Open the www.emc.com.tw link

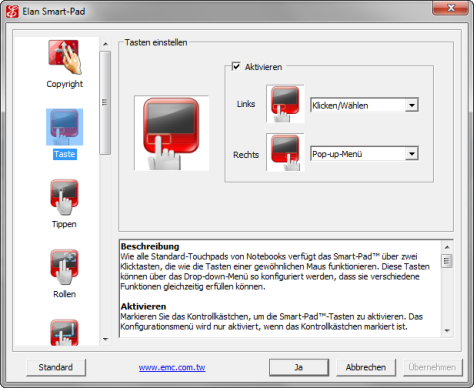tap(172, 367)
